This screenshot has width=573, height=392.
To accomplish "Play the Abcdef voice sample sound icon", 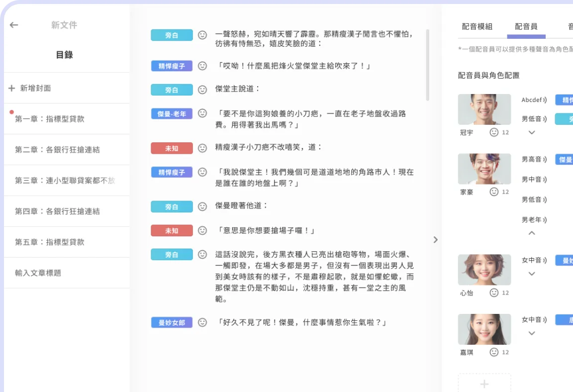I will [545, 100].
